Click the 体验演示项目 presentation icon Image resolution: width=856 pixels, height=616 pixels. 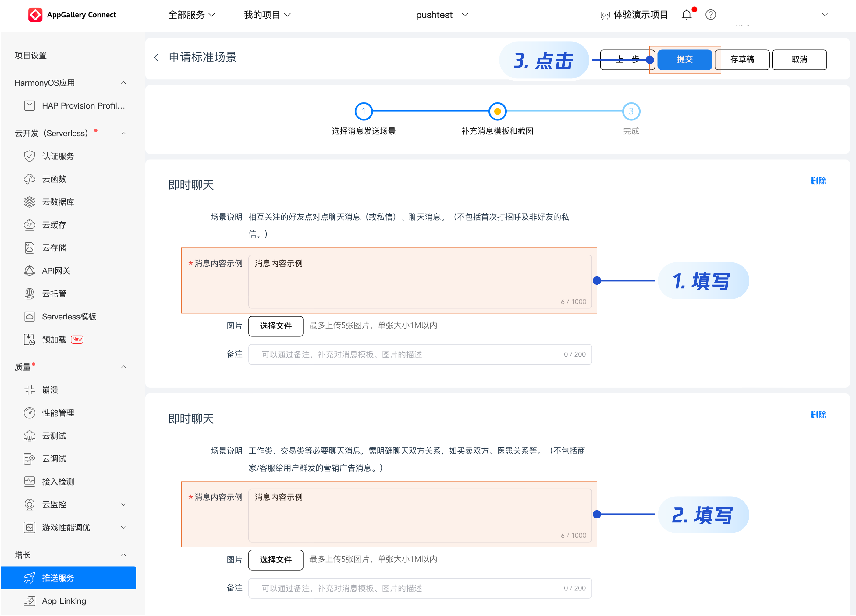[605, 15]
